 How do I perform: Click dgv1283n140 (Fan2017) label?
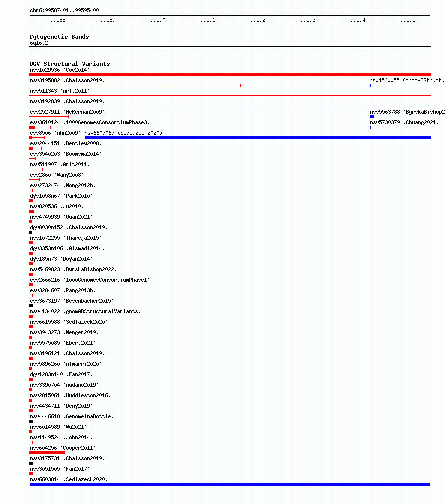(x=61, y=375)
